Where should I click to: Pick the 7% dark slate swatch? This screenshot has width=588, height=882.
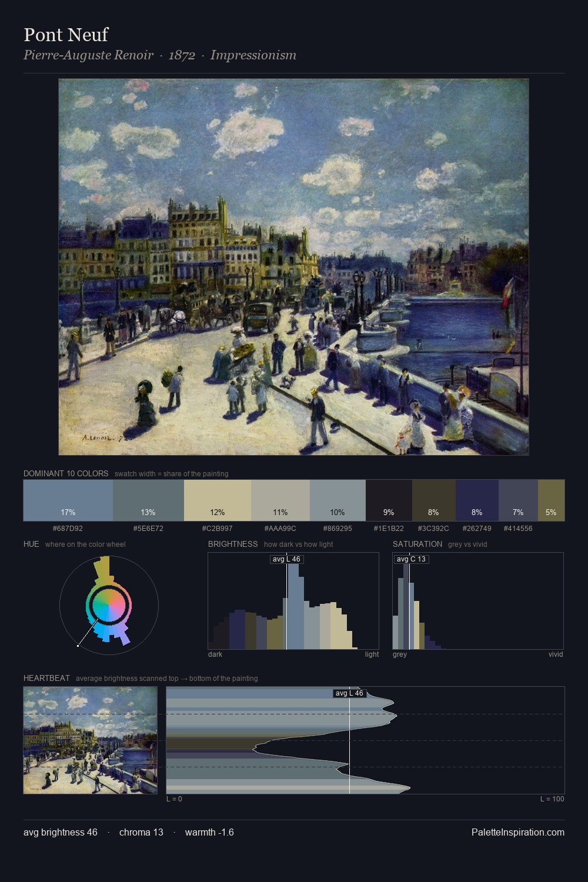point(518,500)
